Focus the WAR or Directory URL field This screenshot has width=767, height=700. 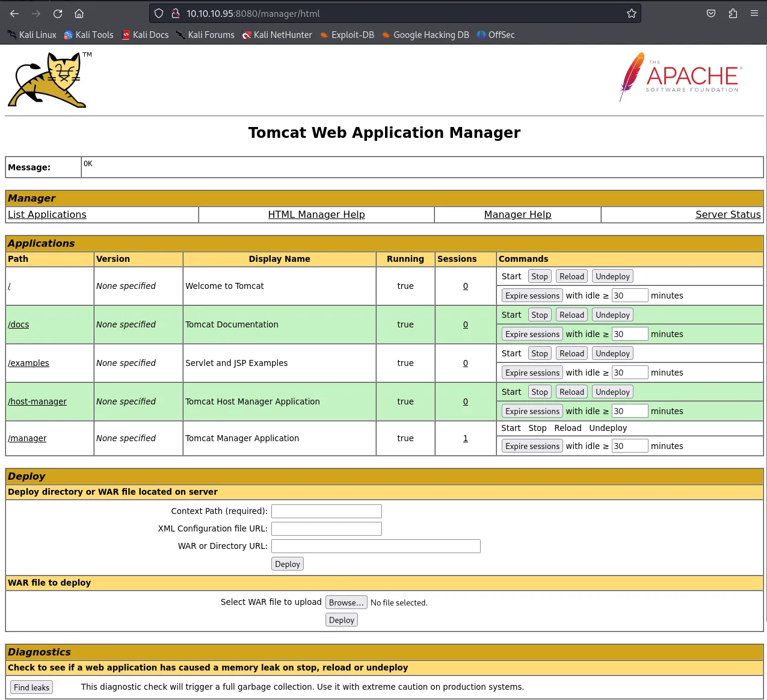coord(376,546)
